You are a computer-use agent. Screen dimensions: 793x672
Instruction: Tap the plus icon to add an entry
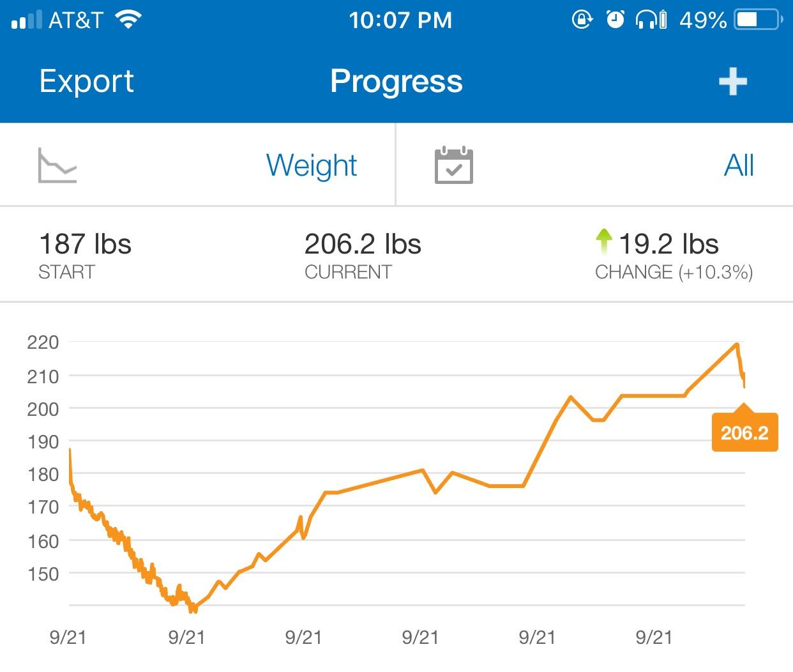[733, 81]
